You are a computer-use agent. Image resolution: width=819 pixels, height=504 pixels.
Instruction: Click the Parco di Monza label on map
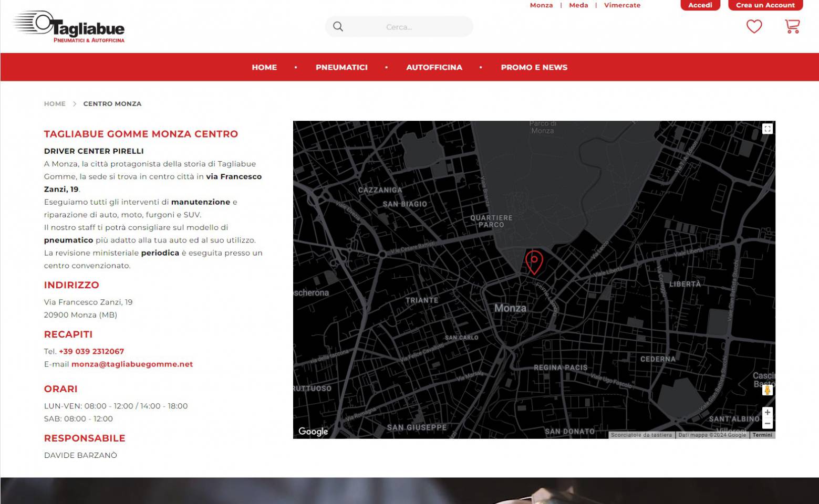pos(543,127)
